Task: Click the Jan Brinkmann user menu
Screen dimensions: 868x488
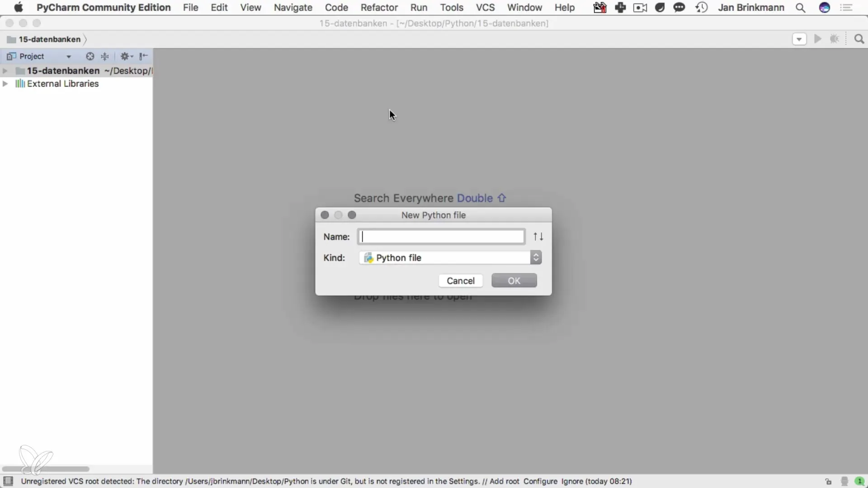Action: (751, 8)
